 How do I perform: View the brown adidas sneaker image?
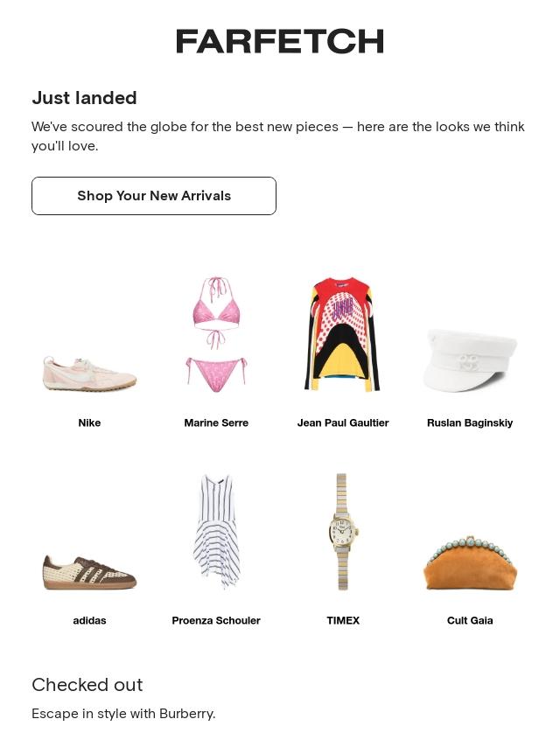pyautogui.click(x=89, y=571)
